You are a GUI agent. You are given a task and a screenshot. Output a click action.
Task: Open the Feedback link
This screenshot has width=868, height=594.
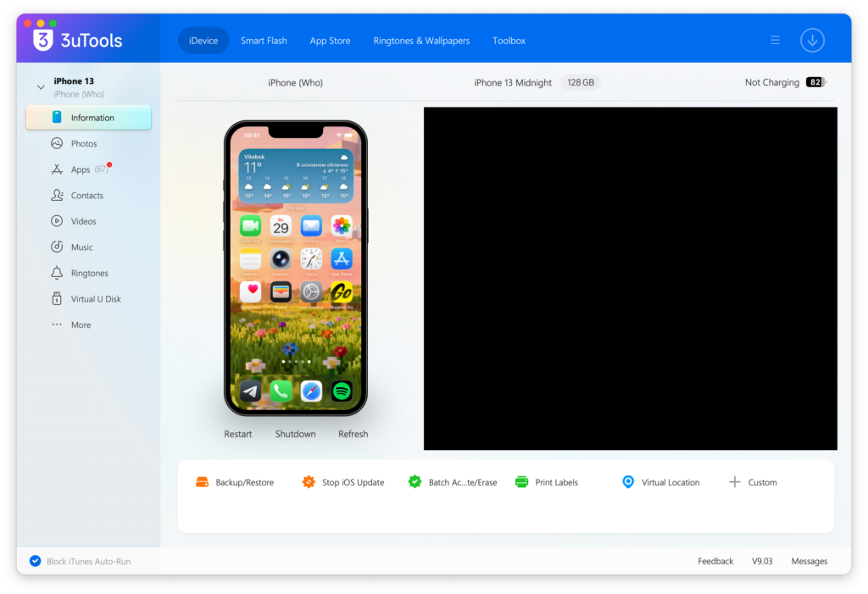(715, 561)
